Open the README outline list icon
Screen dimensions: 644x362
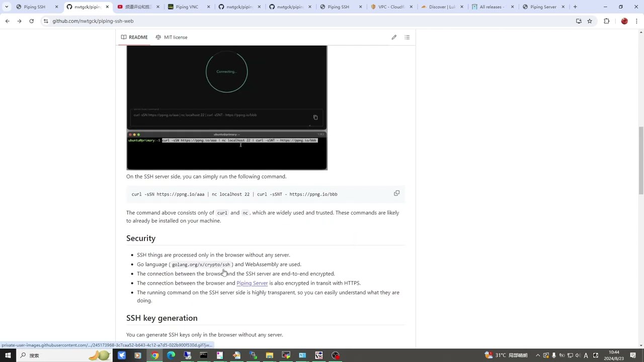pyautogui.click(x=407, y=37)
